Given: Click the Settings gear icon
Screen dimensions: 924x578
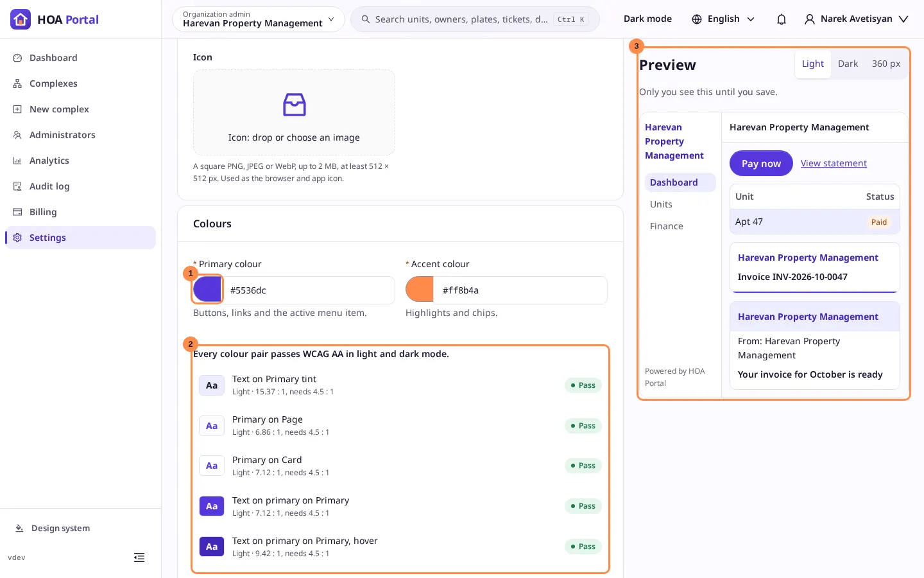Looking at the screenshot, I should (x=17, y=238).
